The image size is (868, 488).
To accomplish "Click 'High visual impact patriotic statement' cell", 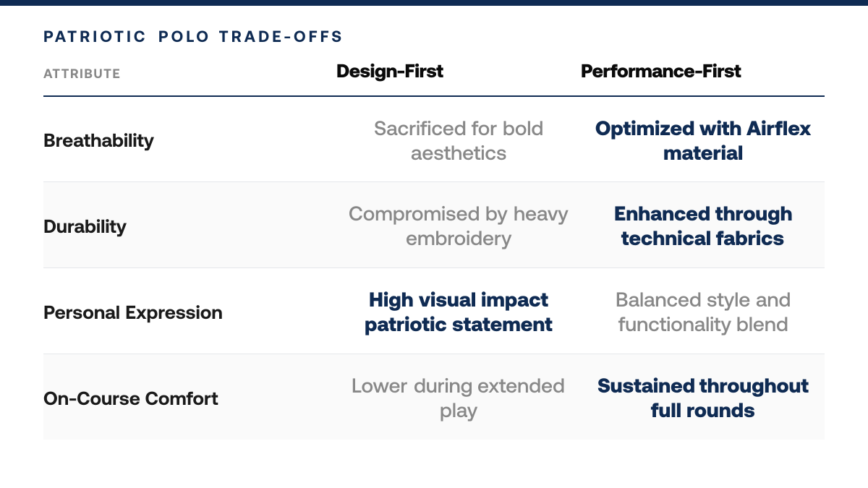I will point(459,312).
